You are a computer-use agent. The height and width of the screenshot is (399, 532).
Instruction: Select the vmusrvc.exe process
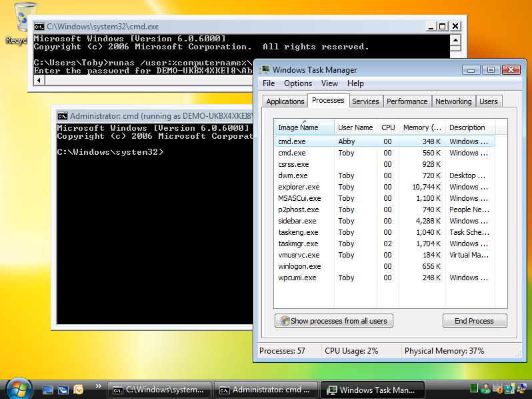385,255
